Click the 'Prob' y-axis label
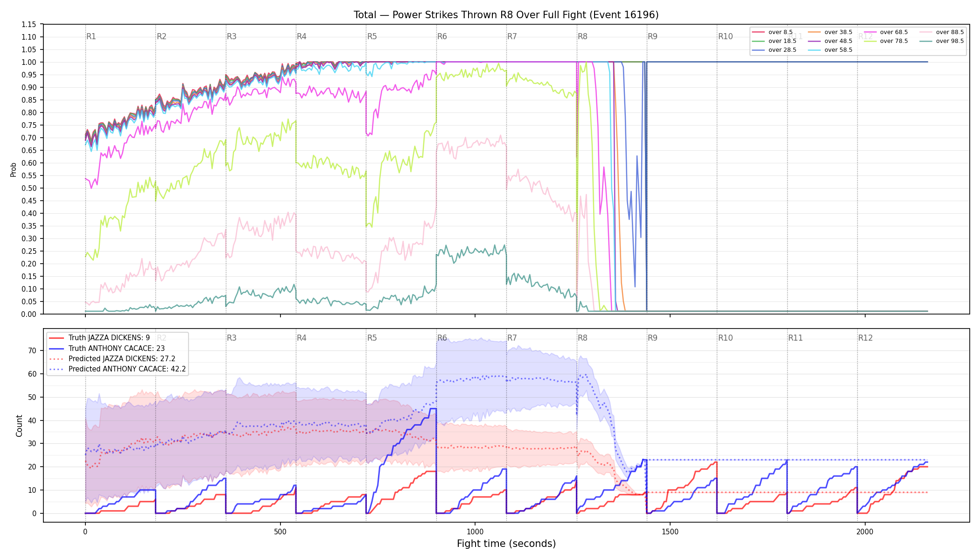This screenshot has height=560, width=980. pyautogui.click(x=14, y=169)
